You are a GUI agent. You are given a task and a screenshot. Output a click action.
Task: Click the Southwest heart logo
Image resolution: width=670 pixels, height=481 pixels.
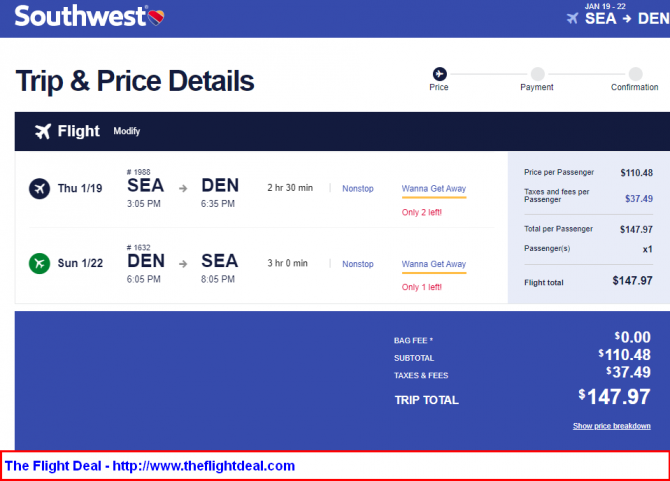click(156, 17)
